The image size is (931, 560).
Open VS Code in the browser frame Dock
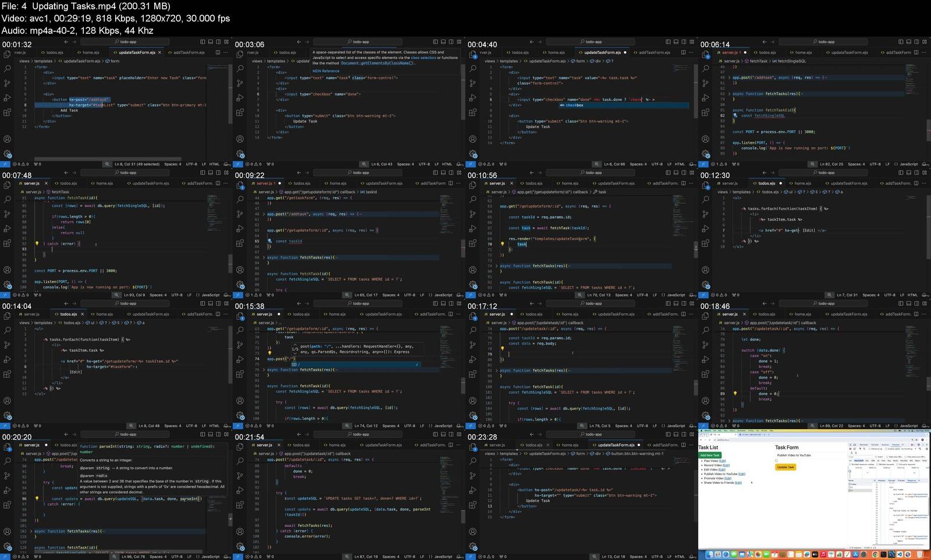click(x=900, y=554)
